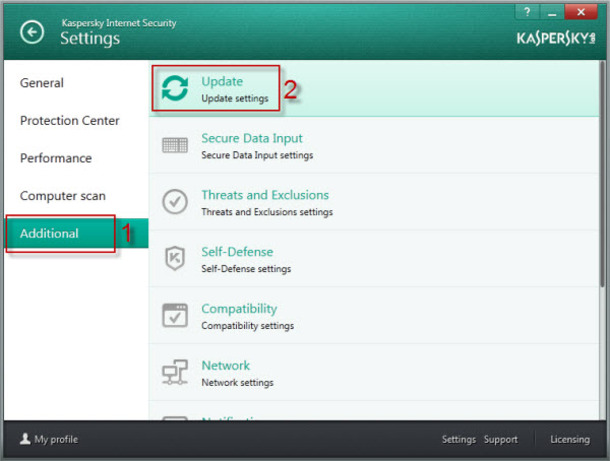Close the Kaspersky window

click(x=581, y=12)
